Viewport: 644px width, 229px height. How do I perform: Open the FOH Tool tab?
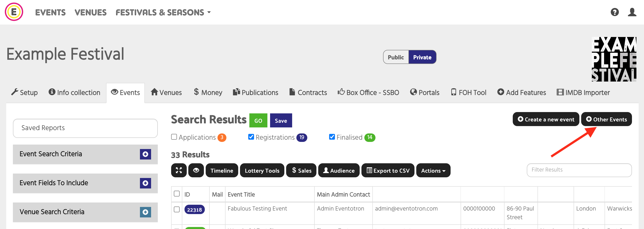click(469, 92)
